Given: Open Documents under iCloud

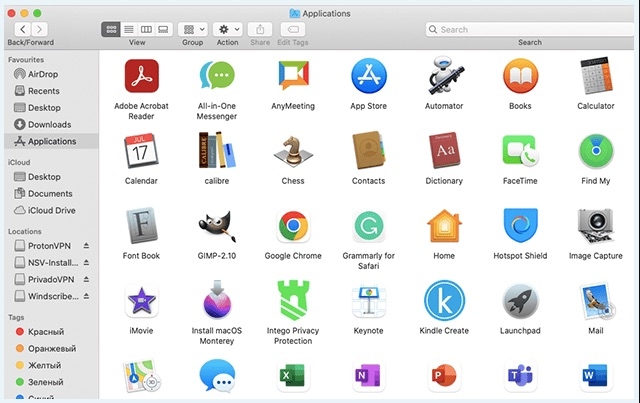Looking at the screenshot, I should click(x=51, y=193).
